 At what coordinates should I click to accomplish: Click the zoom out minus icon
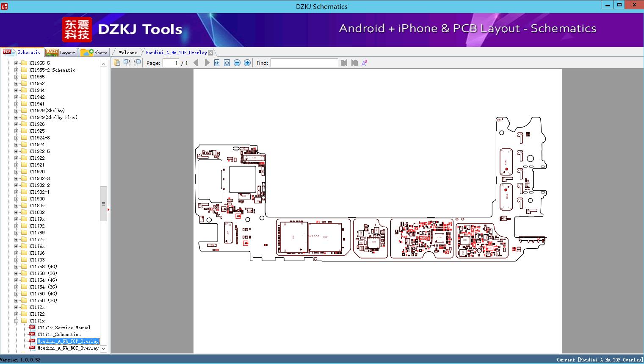237,63
